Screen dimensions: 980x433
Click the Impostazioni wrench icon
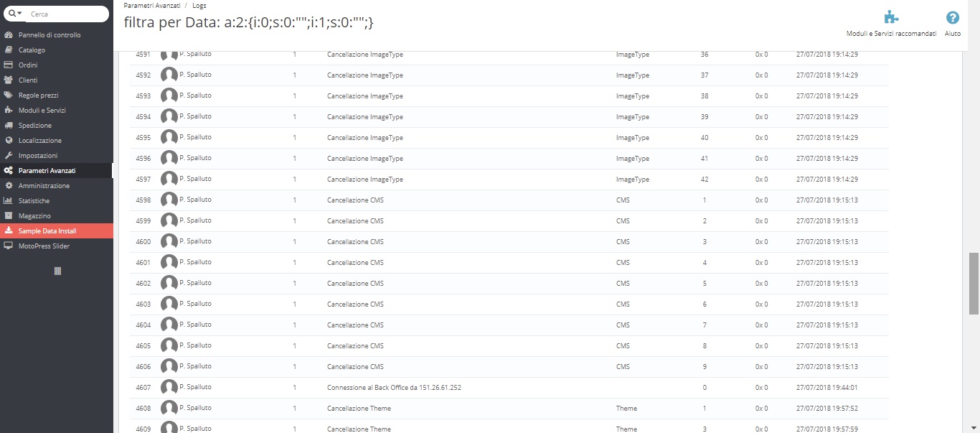[9, 156]
